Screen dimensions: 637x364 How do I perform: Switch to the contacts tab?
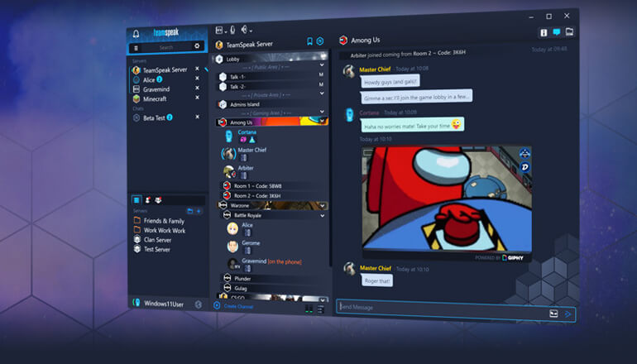point(148,200)
